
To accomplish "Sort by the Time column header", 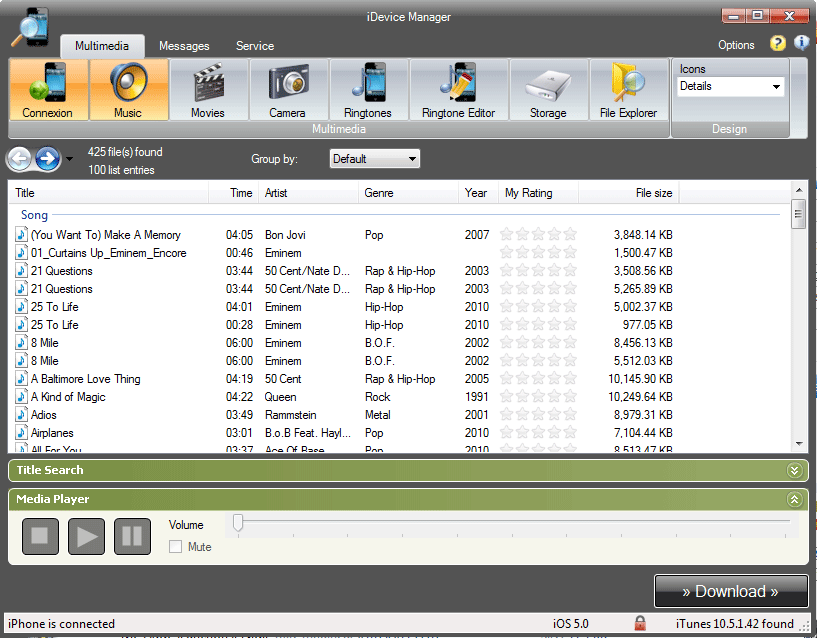I will point(233,193).
